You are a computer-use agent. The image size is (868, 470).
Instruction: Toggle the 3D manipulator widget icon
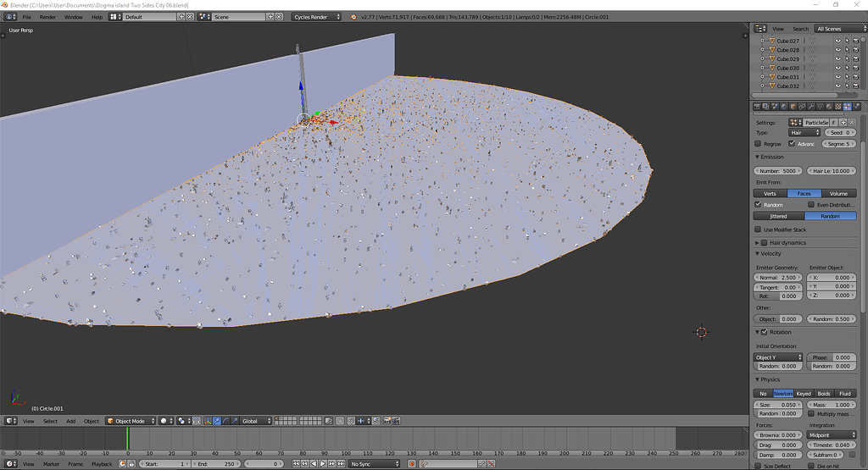pos(208,421)
